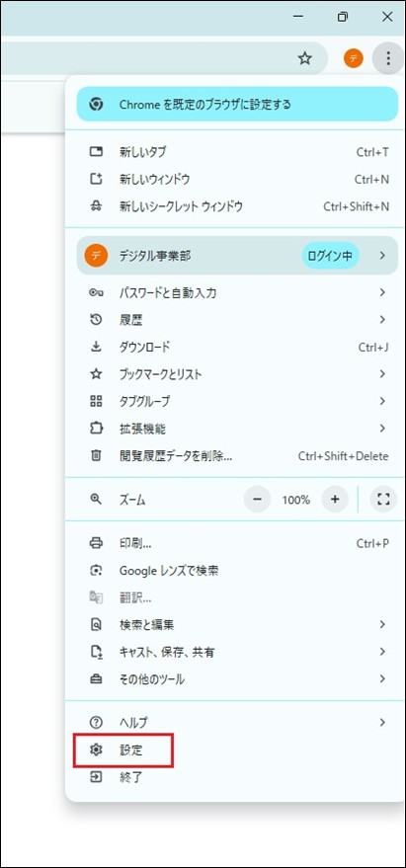
Task: Increase zoom with the plus button
Action: 335,500
